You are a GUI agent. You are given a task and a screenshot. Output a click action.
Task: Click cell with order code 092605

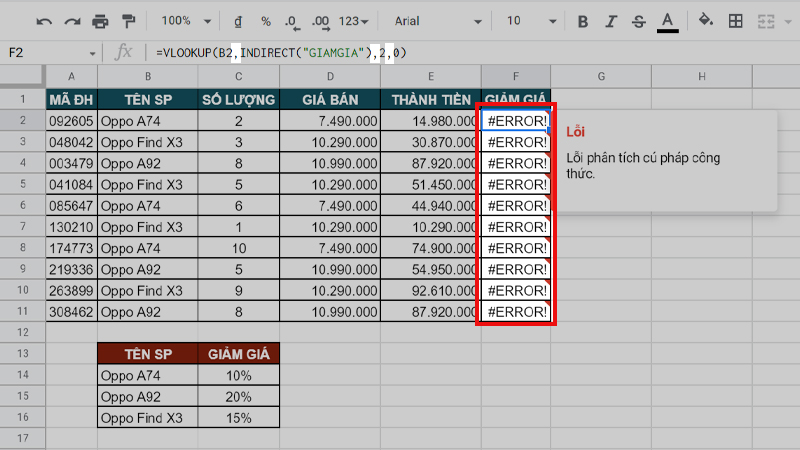(x=71, y=121)
